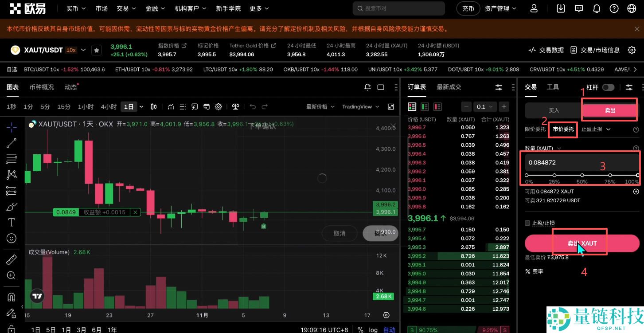Set the amount slider to 50%
This screenshot has height=333, width=644.
tap(582, 176)
